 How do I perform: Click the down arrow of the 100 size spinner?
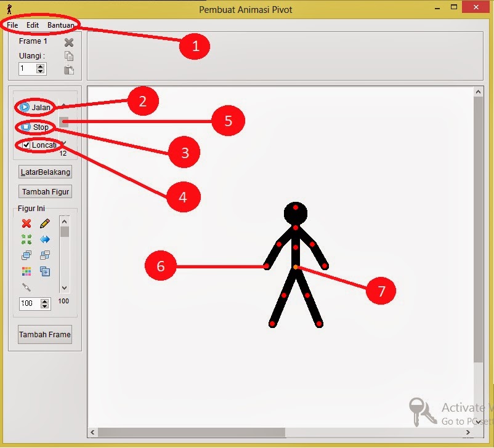[x=44, y=306]
